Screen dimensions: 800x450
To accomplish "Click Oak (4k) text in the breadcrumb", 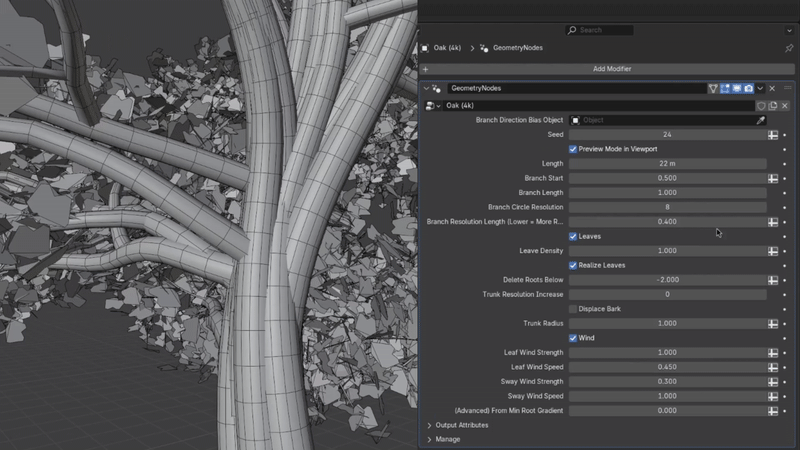I will click(447, 48).
